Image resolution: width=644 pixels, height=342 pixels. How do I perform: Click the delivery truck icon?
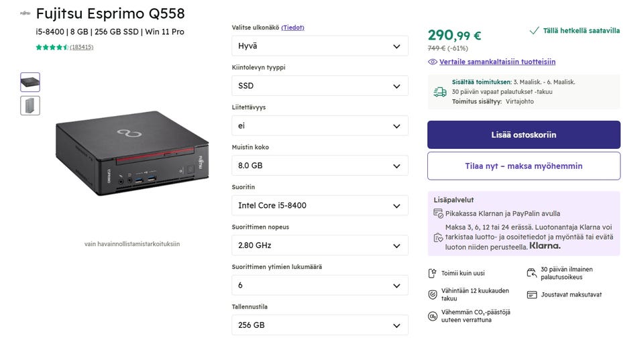439,92
